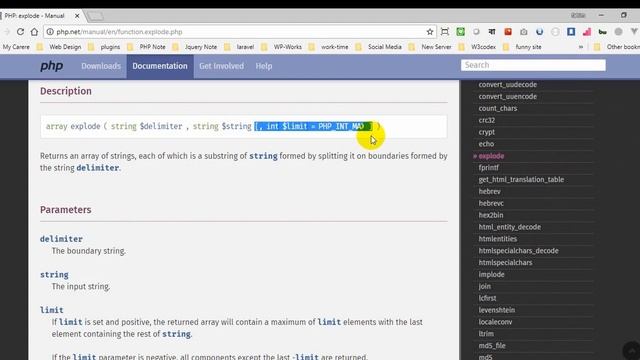The image size is (640, 360).
Task: Open html_entity_decode in the sidebar
Action: [509, 227]
